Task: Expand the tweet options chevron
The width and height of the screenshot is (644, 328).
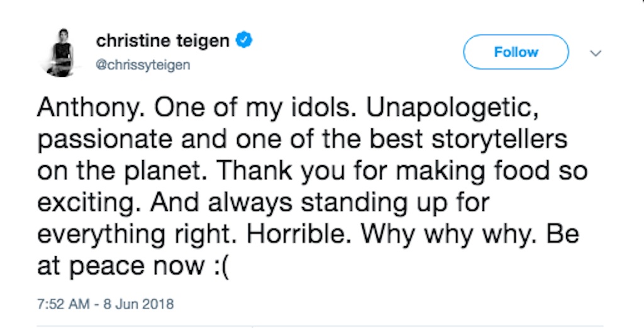Action: (594, 54)
